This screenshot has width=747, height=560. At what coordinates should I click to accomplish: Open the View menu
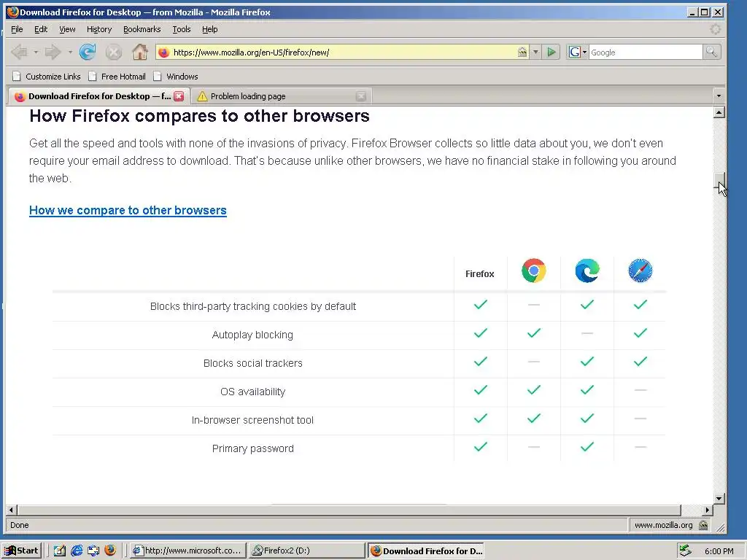(x=67, y=29)
